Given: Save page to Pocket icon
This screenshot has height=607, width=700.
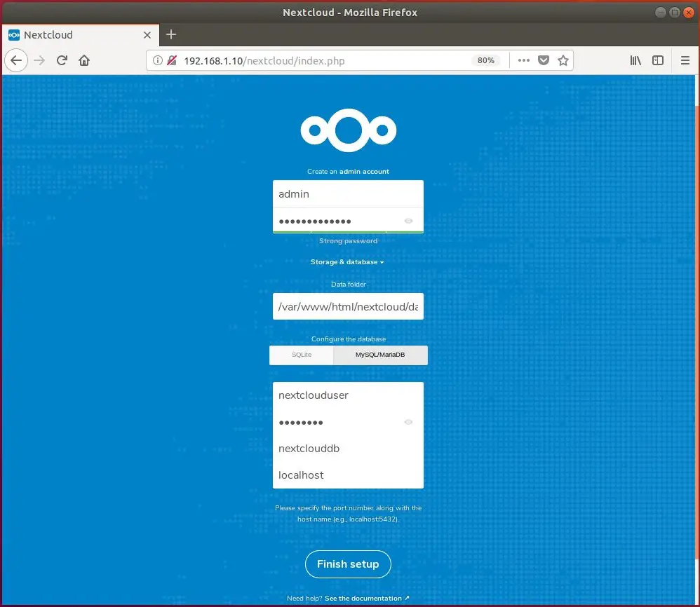Looking at the screenshot, I should point(544,60).
